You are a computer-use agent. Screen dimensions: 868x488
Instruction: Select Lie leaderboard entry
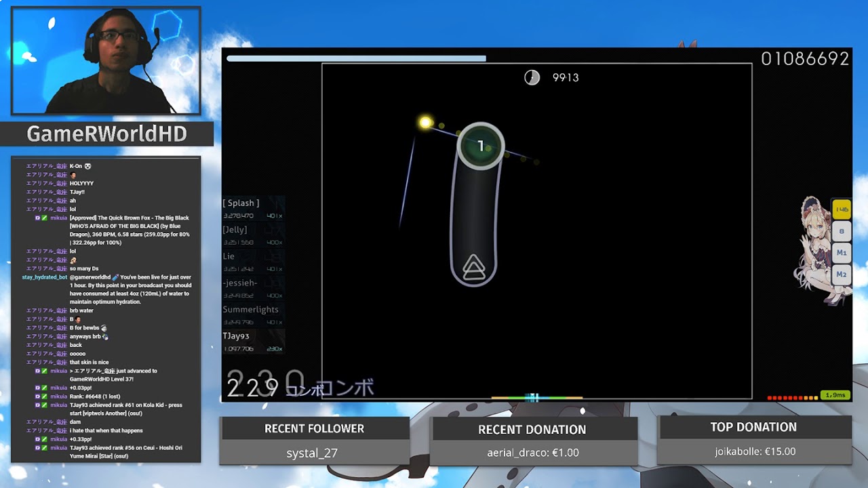(x=253, y=262)
